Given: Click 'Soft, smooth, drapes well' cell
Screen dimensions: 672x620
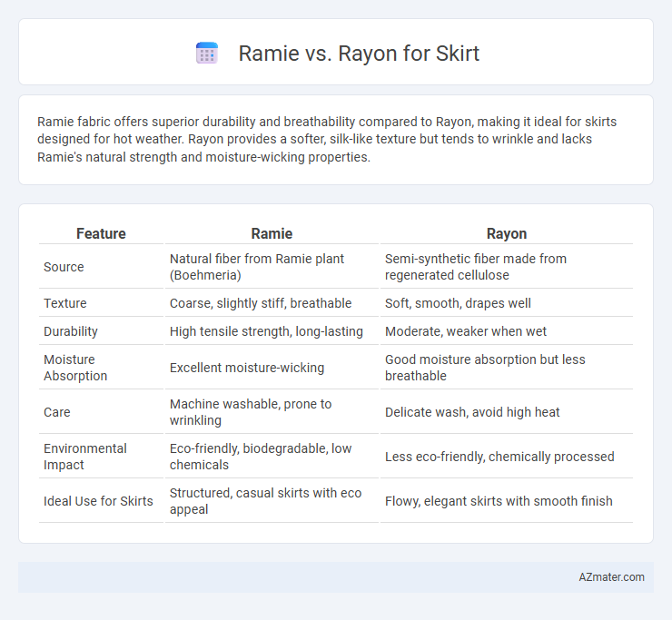Looking at the screenshot, I should [458, 303].
